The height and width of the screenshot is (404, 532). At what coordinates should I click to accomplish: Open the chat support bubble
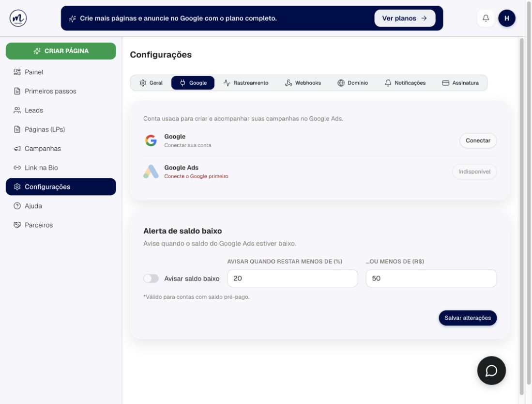pyautogui.click(x=491, y=371)
